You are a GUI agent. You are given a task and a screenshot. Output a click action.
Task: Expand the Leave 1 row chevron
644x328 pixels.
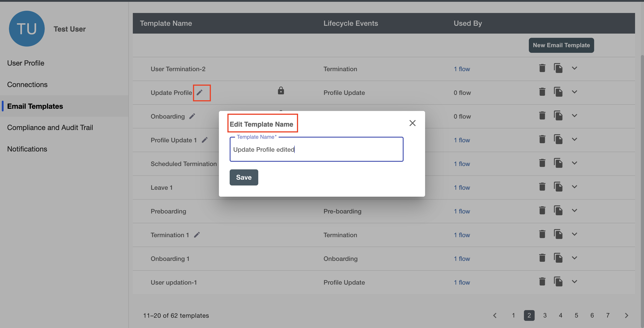574,187
